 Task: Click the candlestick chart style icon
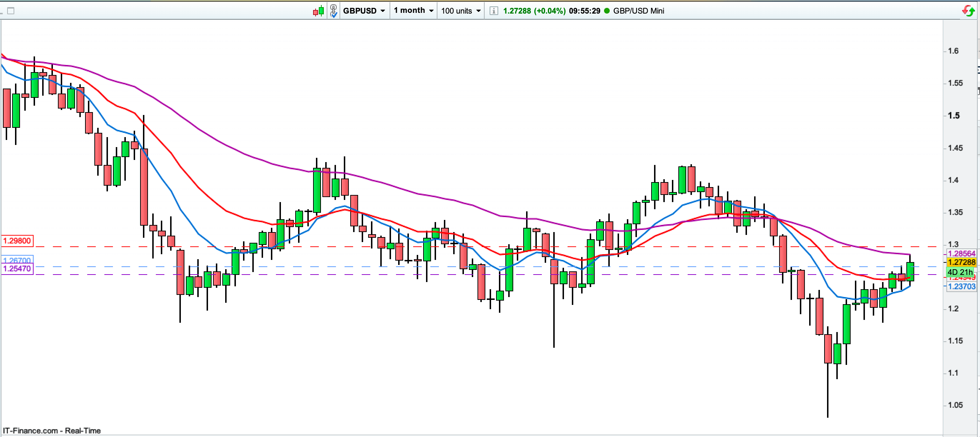point(318,11)
